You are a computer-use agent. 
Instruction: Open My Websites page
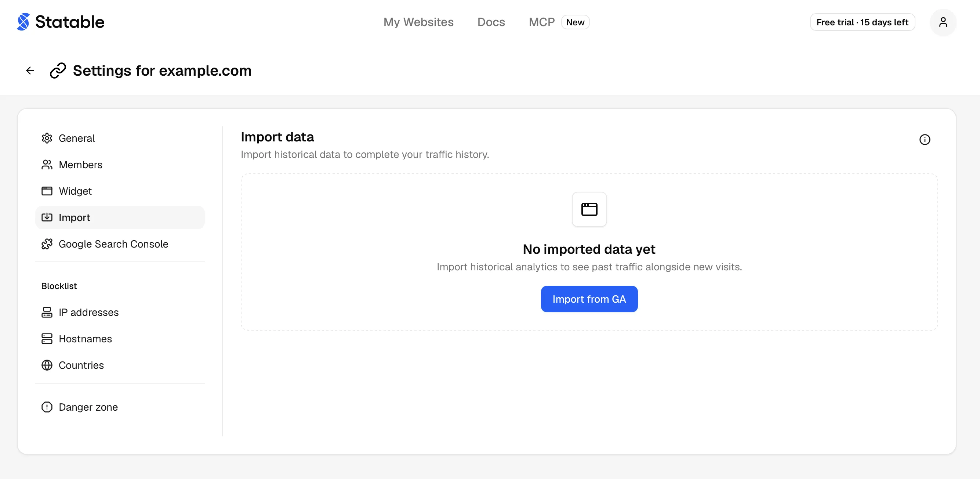click(x=418, y=22)
